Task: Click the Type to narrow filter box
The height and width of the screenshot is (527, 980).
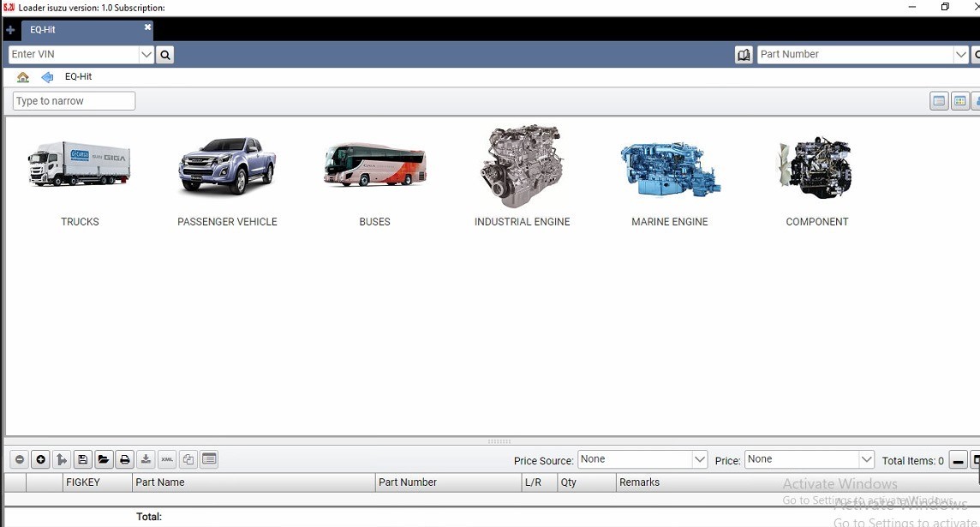Action: click(x=74, y=100)
